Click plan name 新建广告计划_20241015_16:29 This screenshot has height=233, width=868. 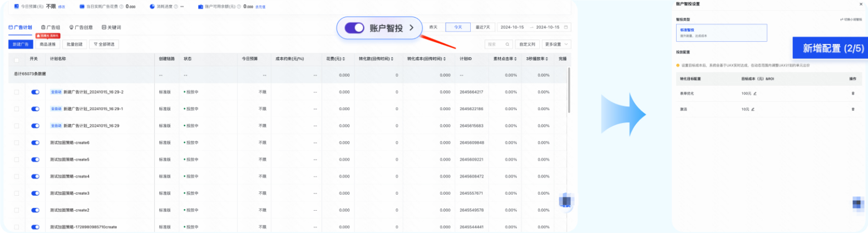click(91, 126)
